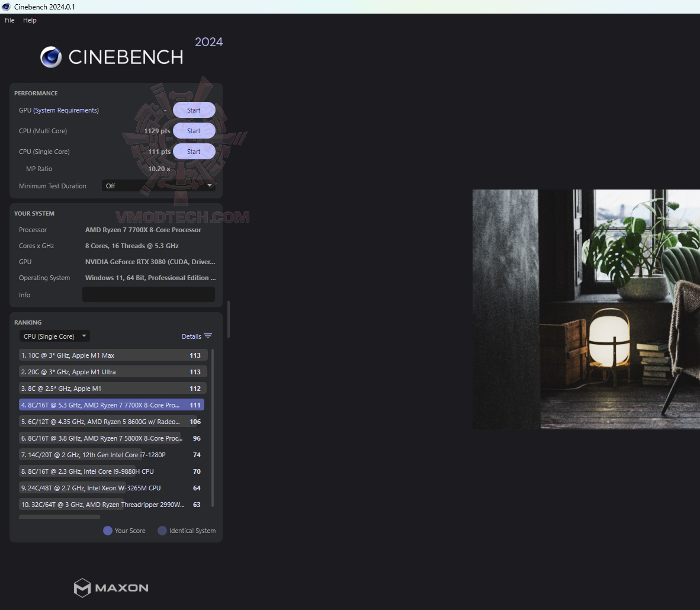Image resolution: width=700 pixels, height=610 pixels.
Task: Click the NVIDIA GeForce RTX 3080 GPU value
Action: [x=150, y=262]
